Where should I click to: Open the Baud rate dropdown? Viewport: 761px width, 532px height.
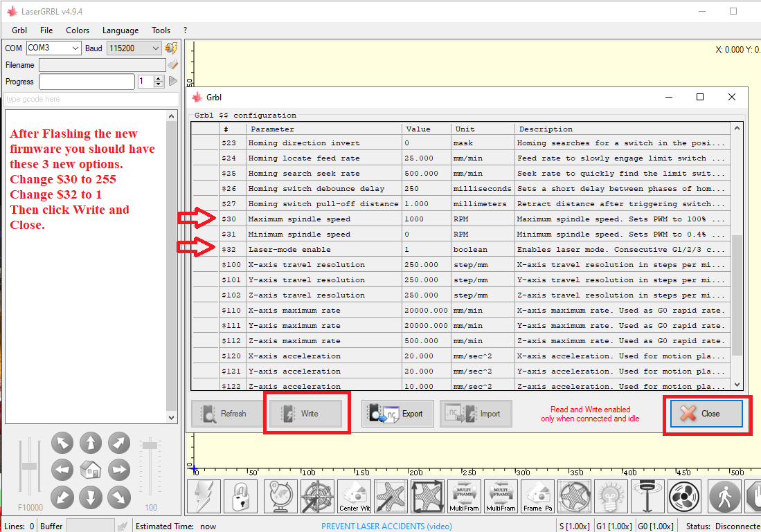tap(154, 48)
